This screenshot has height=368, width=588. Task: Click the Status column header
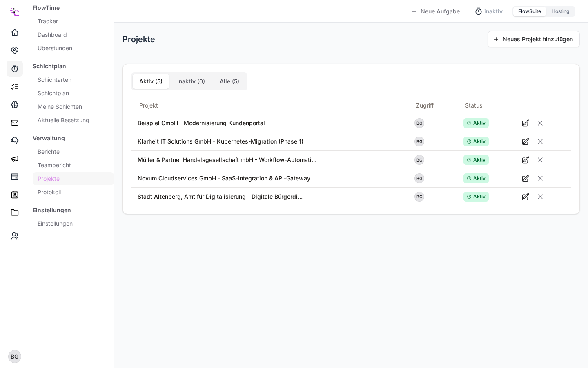click(x=474, y=105)
